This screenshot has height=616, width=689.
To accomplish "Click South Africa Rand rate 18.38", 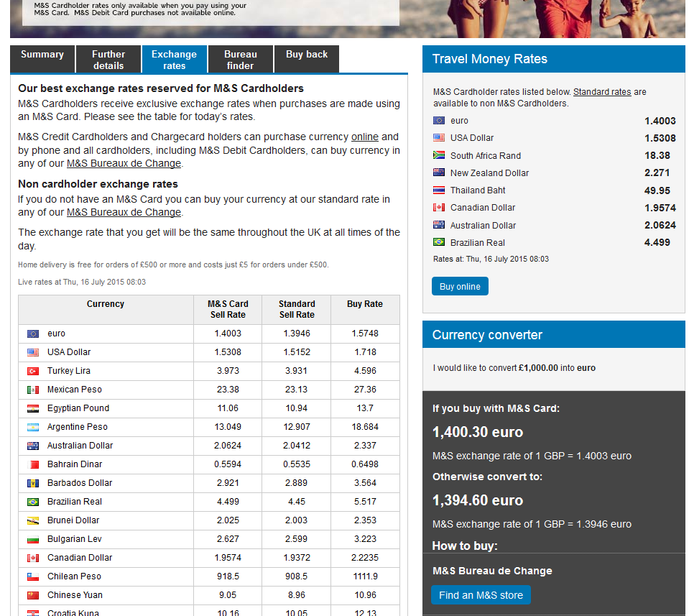I will (x=657, y=156).
